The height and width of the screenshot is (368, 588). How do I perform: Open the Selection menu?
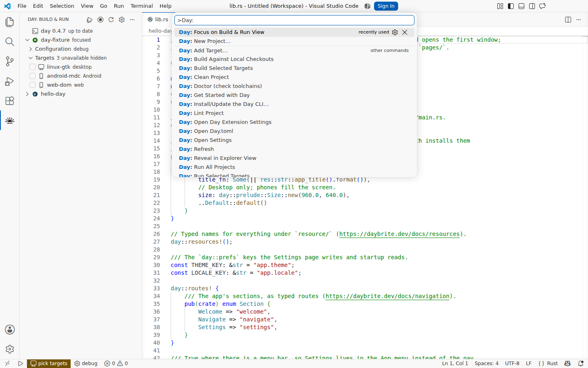[62, 6]
